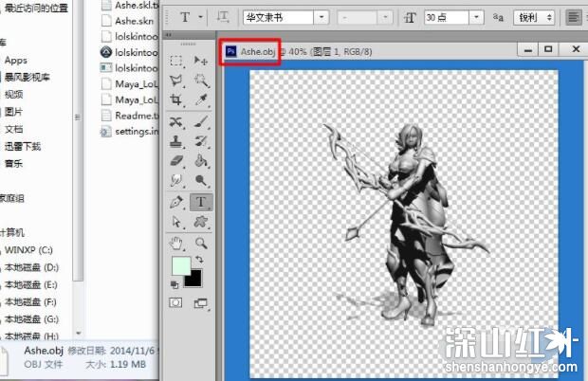Viewport: 588px width, 381px height.
Task: Select the Zoom magnifier tool
Action: [x=201, y=242]
